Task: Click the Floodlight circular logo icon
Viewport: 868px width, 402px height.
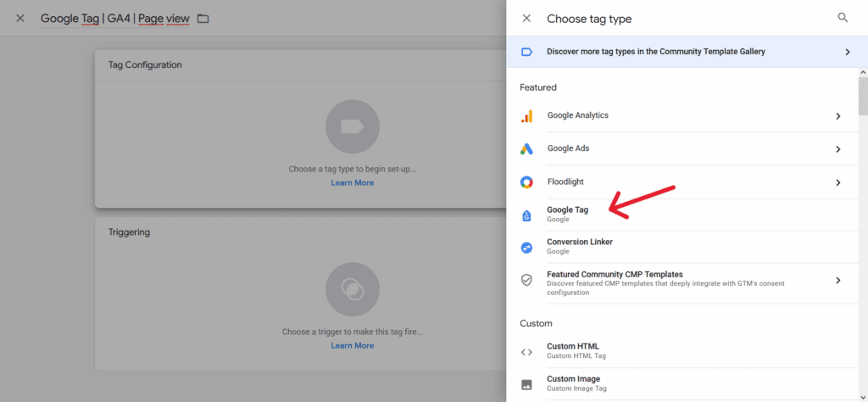Action: point(526,182)
